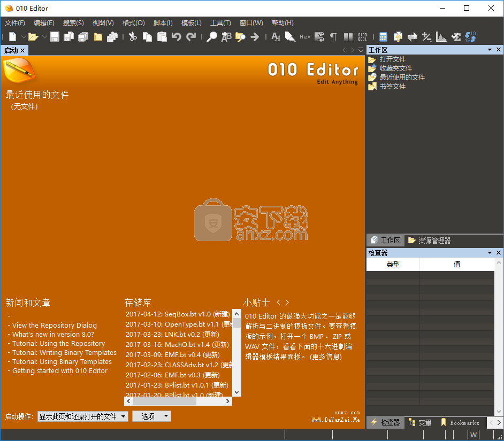The height and width of the screenshot is (441, 504).
Task: Open What's new in version 8.0 link
Action: [x=53, y=334]
